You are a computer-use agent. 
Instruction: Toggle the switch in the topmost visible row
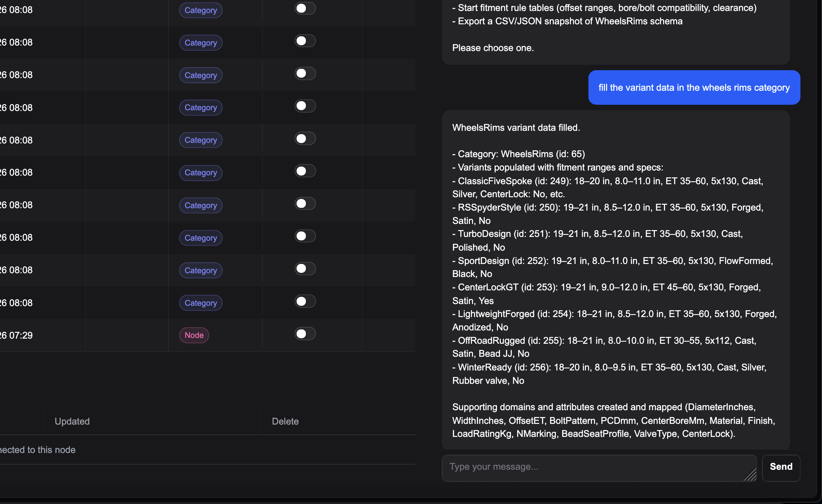coord(305,9)
